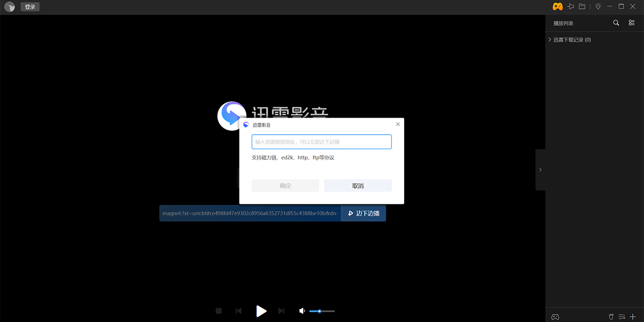The width and height of the screenshot is (644, 322).
Task: Click 取消 to cancel the dialog
Action: pyautogui.click(x=357, y=186)
